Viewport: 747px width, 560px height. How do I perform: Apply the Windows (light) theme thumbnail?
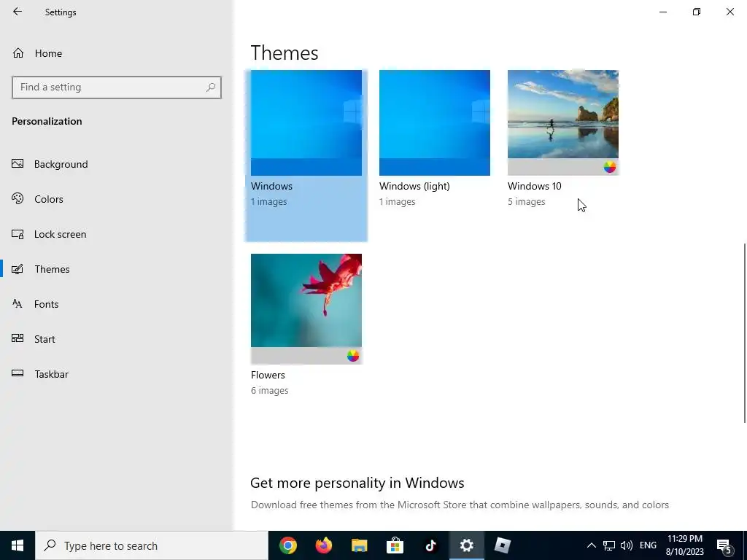coord(435,122)
